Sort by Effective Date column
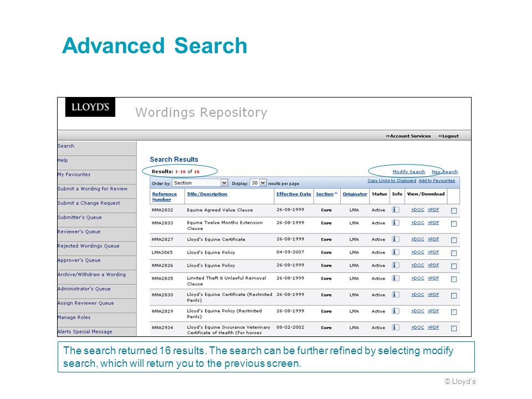The height and width of the screenshot is (399, 532). pos(294,194)
